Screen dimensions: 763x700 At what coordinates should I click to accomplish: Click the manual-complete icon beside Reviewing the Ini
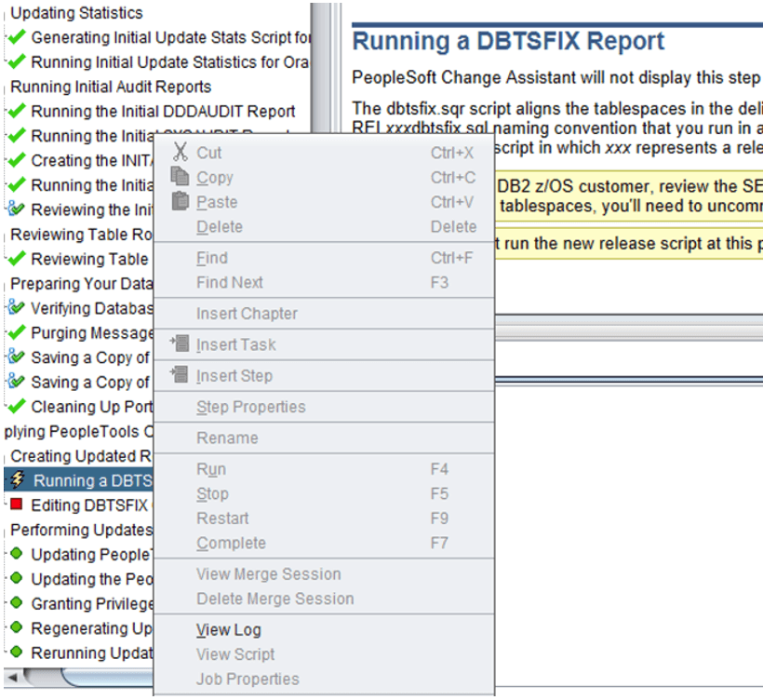(x=16, y=209)
